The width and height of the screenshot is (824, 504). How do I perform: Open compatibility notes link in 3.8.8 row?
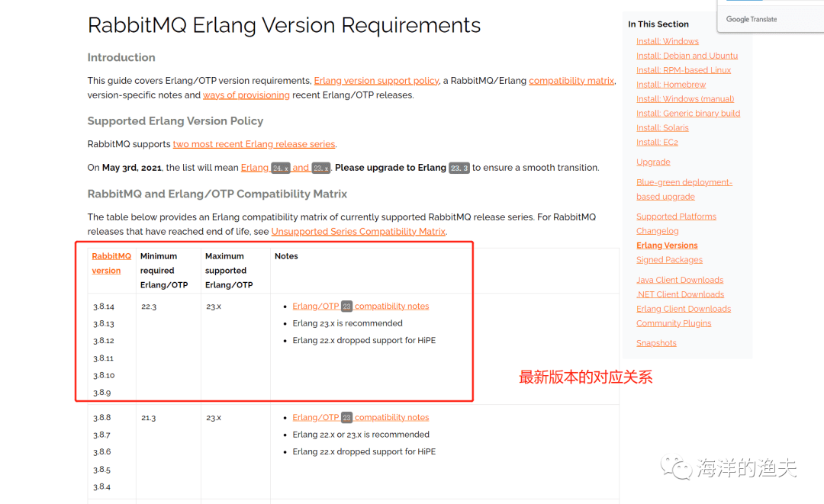pyautogui.click(x=360, y=417)
